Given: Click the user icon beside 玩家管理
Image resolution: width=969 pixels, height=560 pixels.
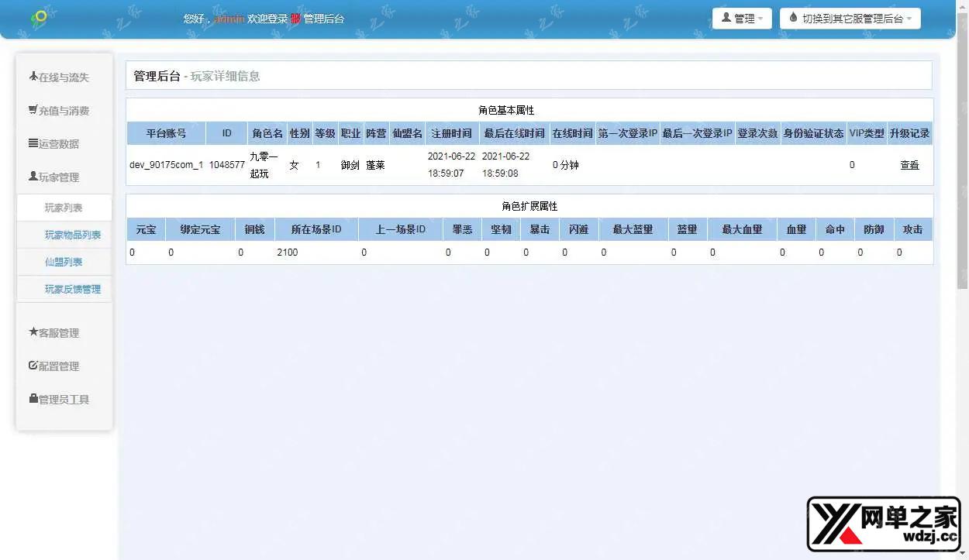Looking at the screenshot, I should [x=33, y=177].
